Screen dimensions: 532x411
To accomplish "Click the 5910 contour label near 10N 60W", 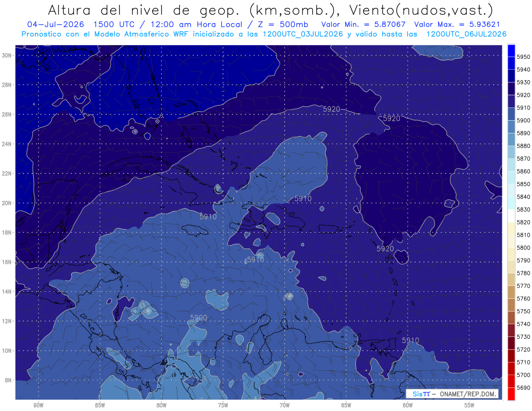I will click(x=411, y=340).
